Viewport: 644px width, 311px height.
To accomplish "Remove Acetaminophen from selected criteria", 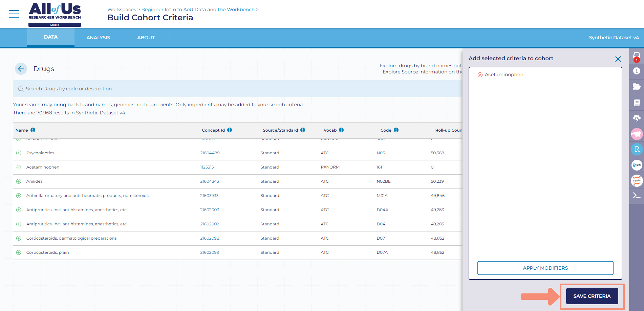I will click(480, 75).
